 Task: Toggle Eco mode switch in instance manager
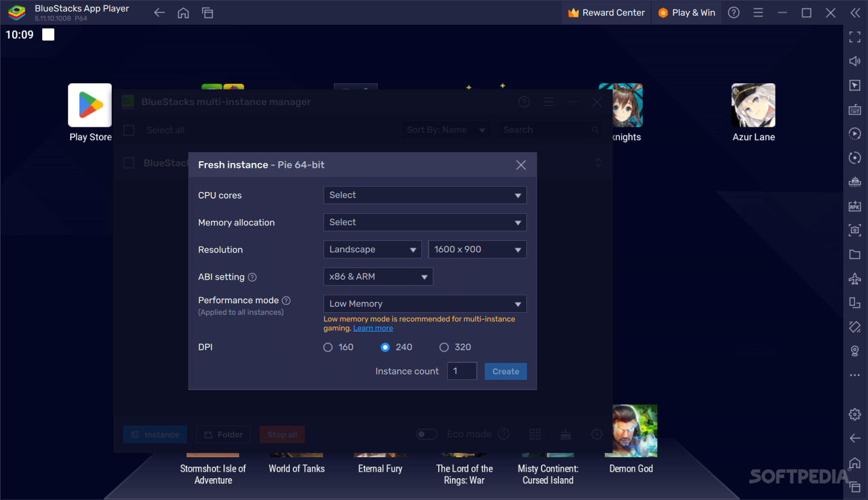click(x=427, y=434)
